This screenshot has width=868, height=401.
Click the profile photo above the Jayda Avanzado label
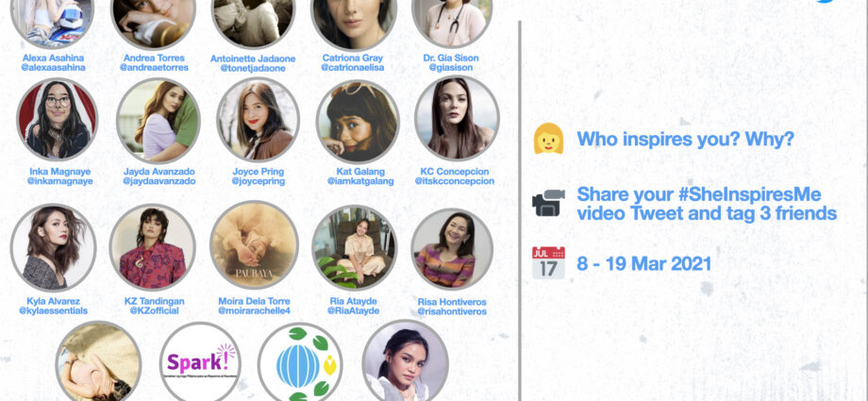159,120
